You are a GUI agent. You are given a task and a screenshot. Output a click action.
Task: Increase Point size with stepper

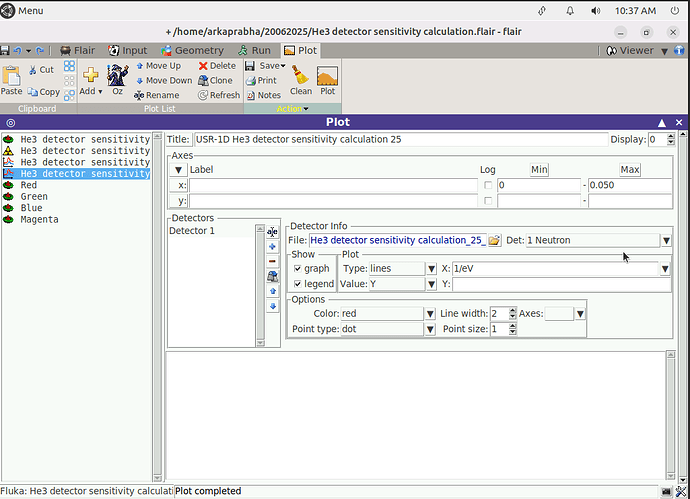coord(513,326)
